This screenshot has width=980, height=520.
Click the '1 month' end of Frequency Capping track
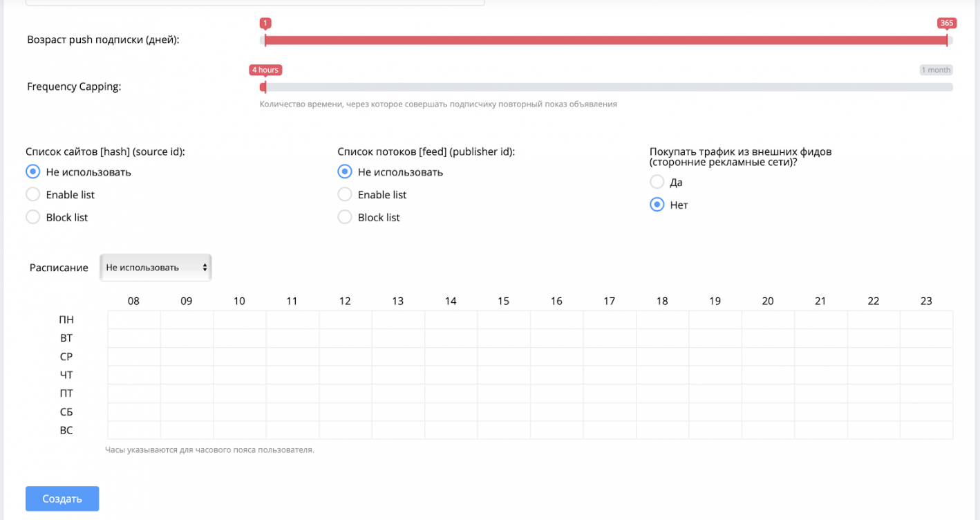936,70
